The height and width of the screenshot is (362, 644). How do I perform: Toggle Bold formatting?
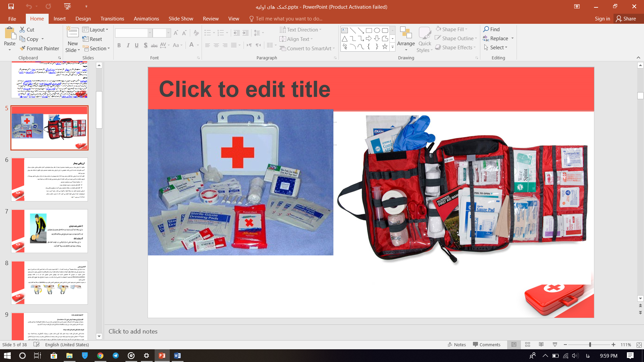pos(119,45)
